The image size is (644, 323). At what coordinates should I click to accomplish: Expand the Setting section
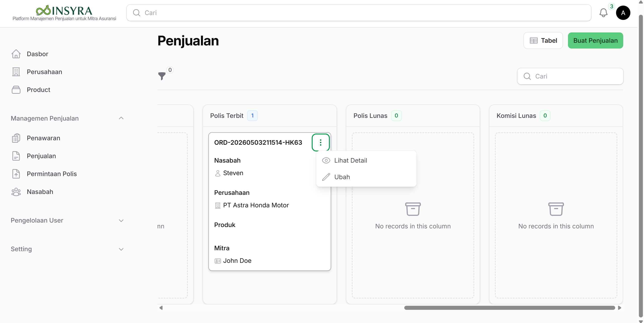pos(121,249)
